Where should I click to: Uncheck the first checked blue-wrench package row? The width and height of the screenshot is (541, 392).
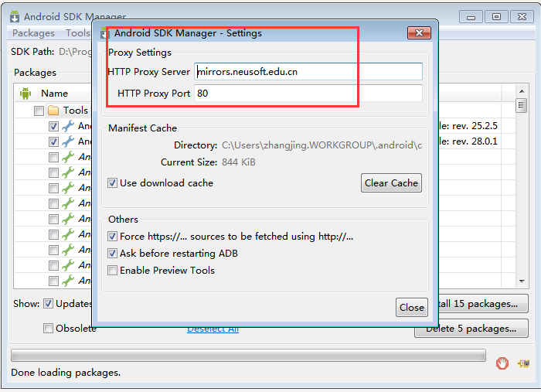coord(53,126)
